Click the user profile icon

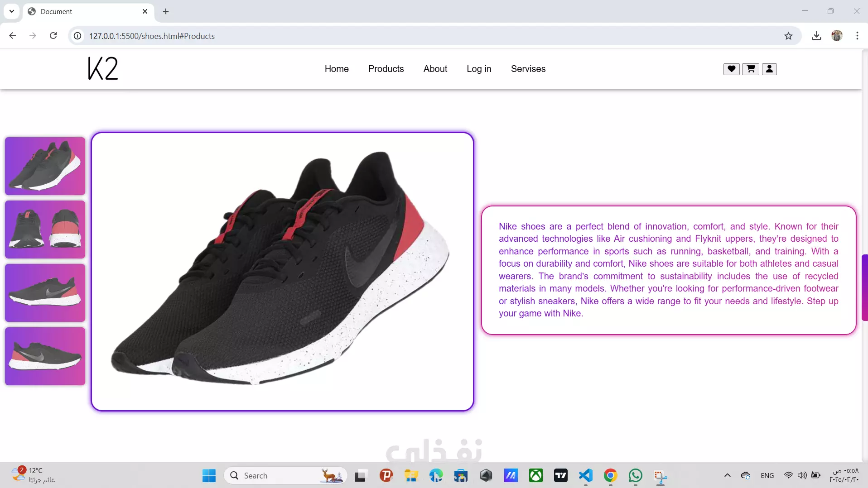click(x=769, y=69)
